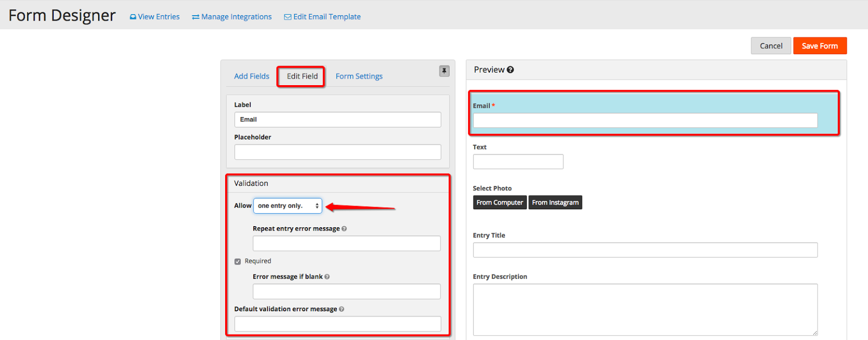
Task: Click the pin icon in the editor panel
Action: click(x=444, y=71)
